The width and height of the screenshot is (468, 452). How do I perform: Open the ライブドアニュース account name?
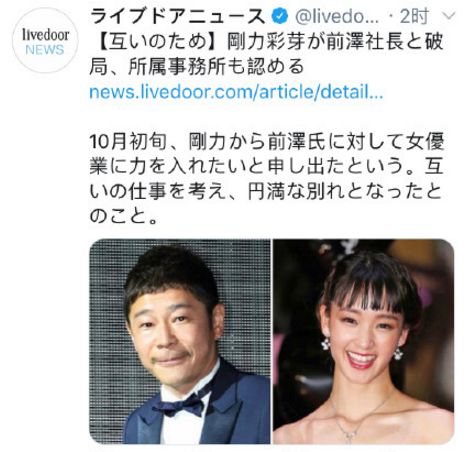click(x=178, y=16)
